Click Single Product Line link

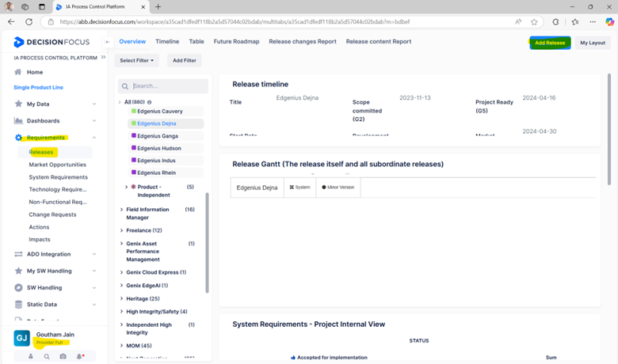point(38,87)
